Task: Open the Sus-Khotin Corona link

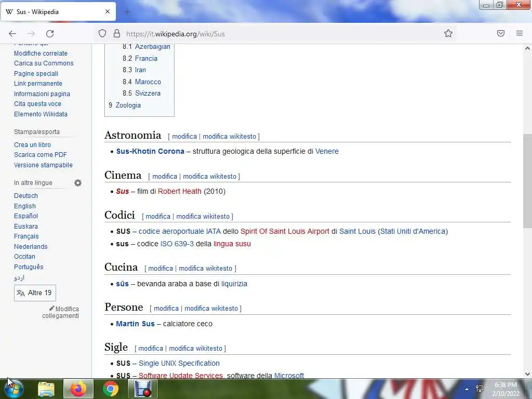Action: [x=150, y=151]
